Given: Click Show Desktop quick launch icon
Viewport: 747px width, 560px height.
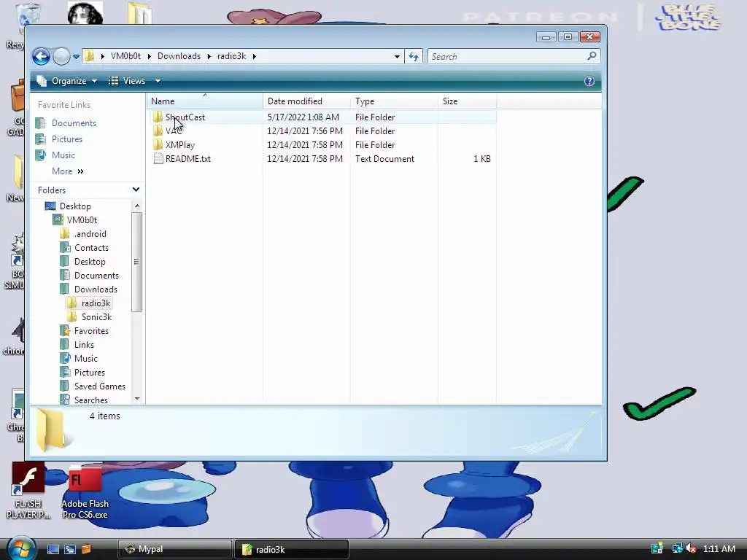Looking at the screenshot, I should point(53,549).
